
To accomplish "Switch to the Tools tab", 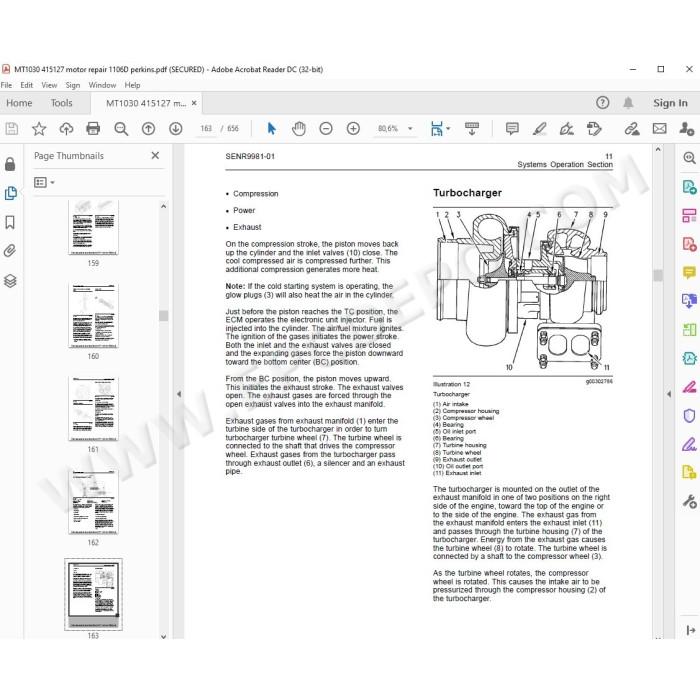I will 61,103.
